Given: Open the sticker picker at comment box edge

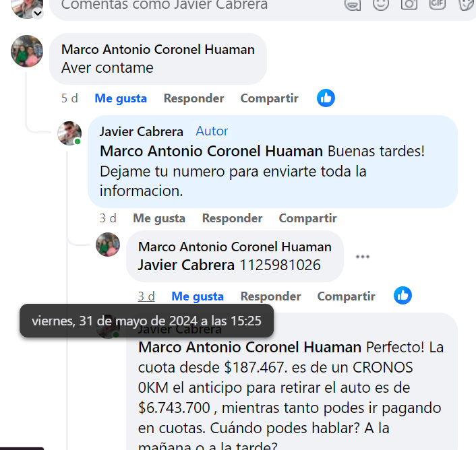Looking at the screenshot, I should pyautogui.click(x=467, y=4).
